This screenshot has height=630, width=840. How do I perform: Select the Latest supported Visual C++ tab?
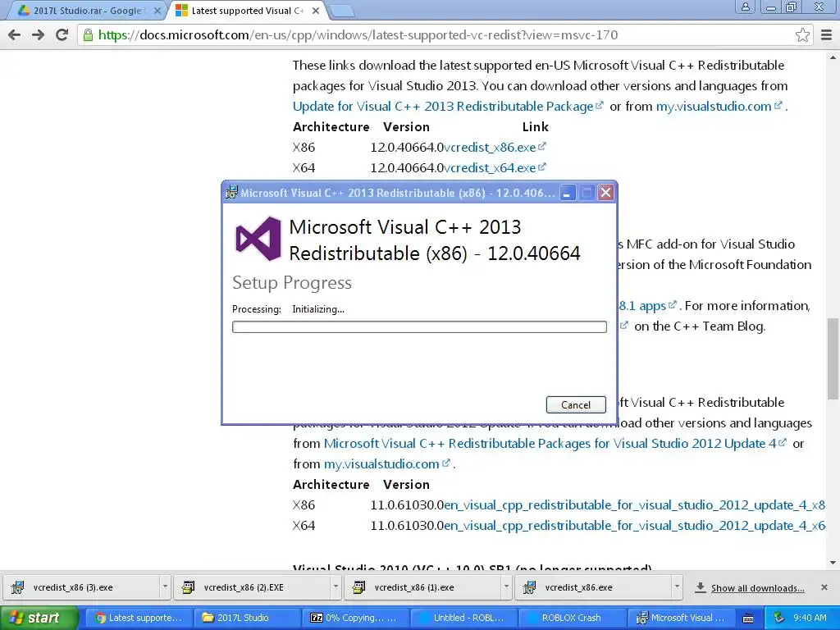coord(248,11)
